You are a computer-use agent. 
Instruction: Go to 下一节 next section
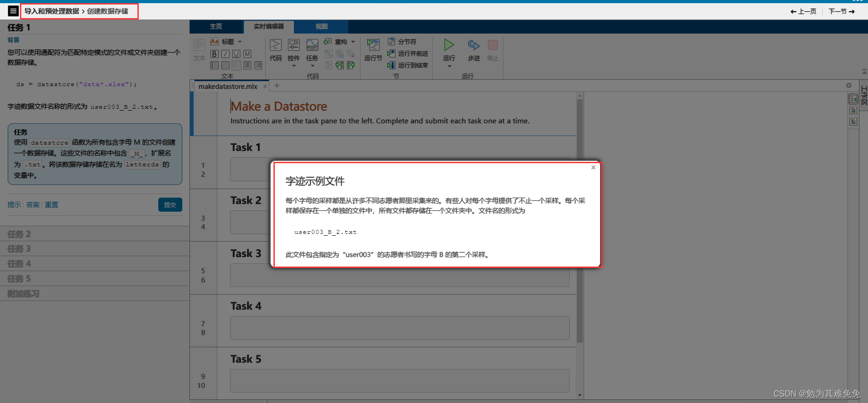[x=842, y=11]
